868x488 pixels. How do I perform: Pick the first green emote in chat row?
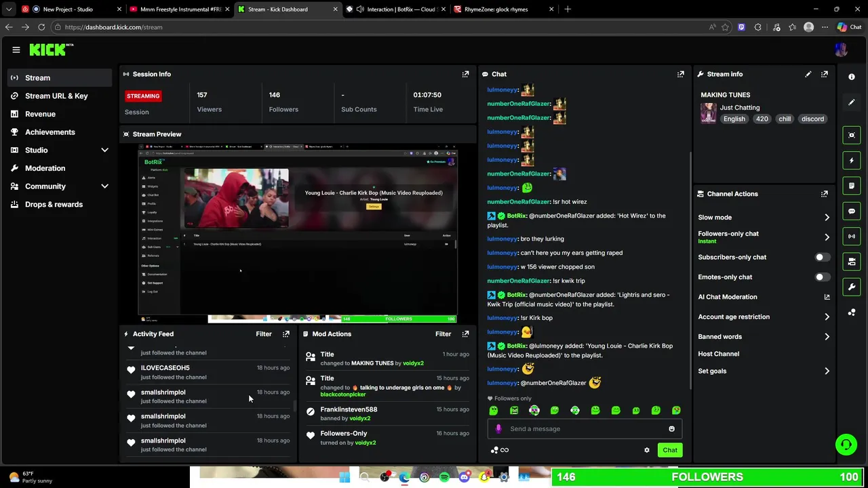[x=494, y=410]
